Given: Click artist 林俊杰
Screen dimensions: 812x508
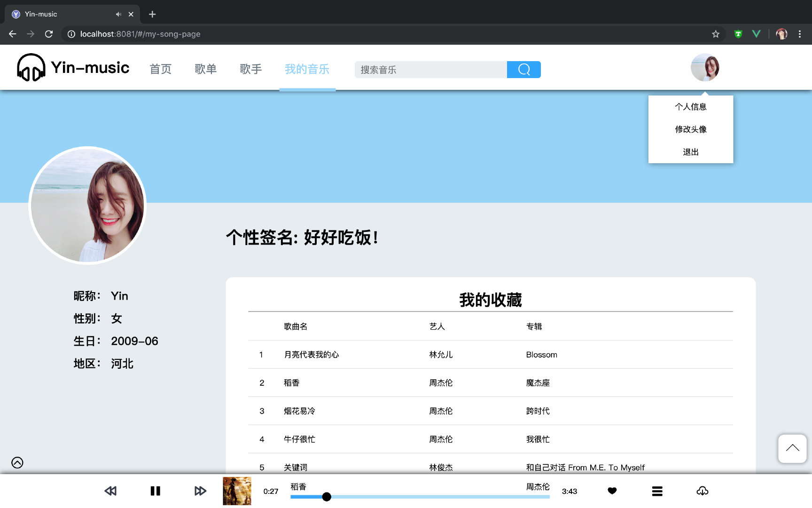Looking at the screenshot, I should [x=441, y=468].
